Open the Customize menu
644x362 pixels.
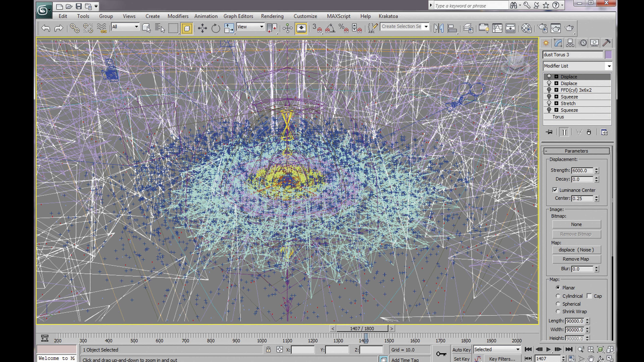tap(305, 16)
